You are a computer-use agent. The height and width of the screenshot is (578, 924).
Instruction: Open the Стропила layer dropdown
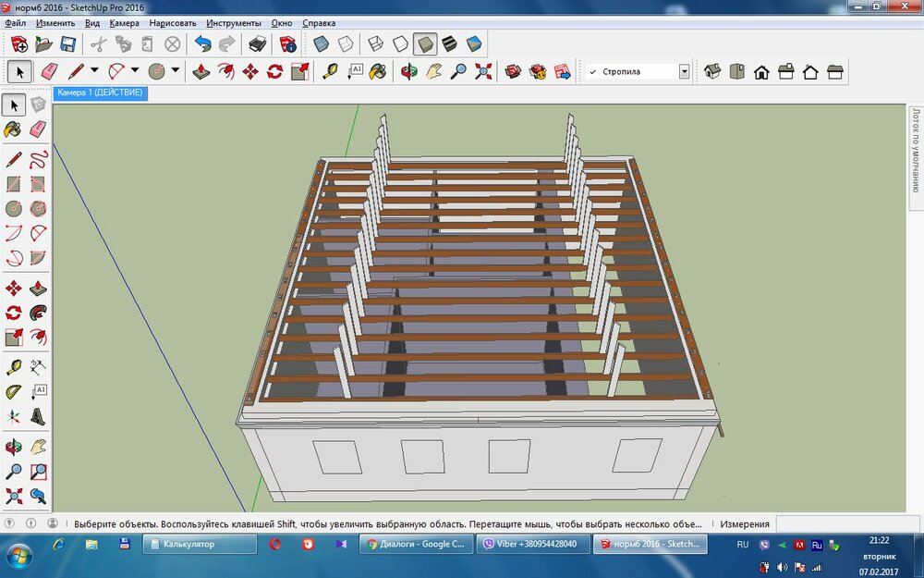[684, 71]
